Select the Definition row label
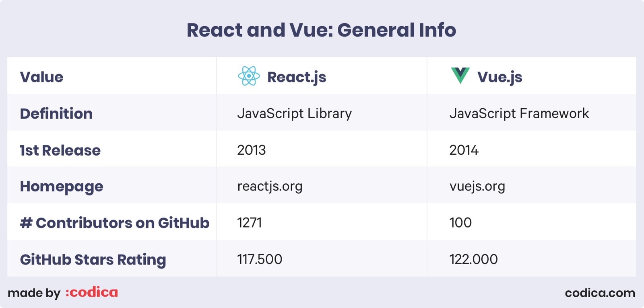 coord(56,113)
